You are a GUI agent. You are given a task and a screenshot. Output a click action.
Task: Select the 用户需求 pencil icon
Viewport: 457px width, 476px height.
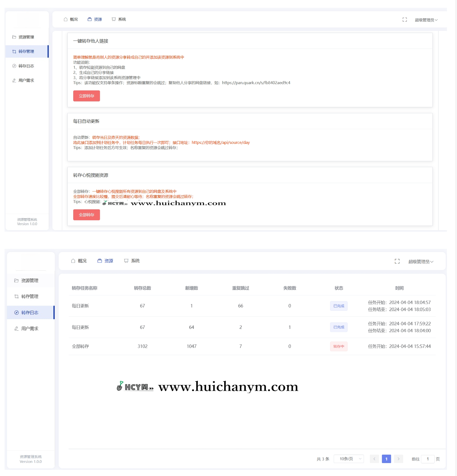[x=14, y=80]
